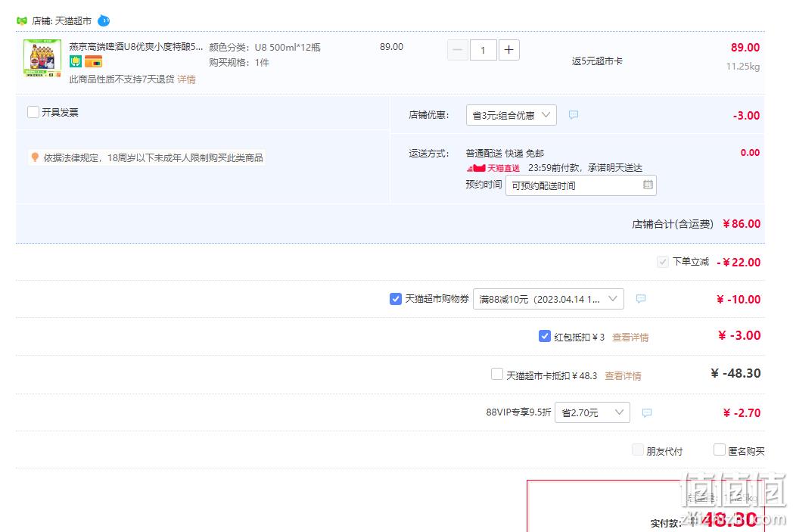Open the 燕京高端啤酒U8 product title link
Image resolution: width=793 pixels, height=532 pixels.
pos(136,46)
